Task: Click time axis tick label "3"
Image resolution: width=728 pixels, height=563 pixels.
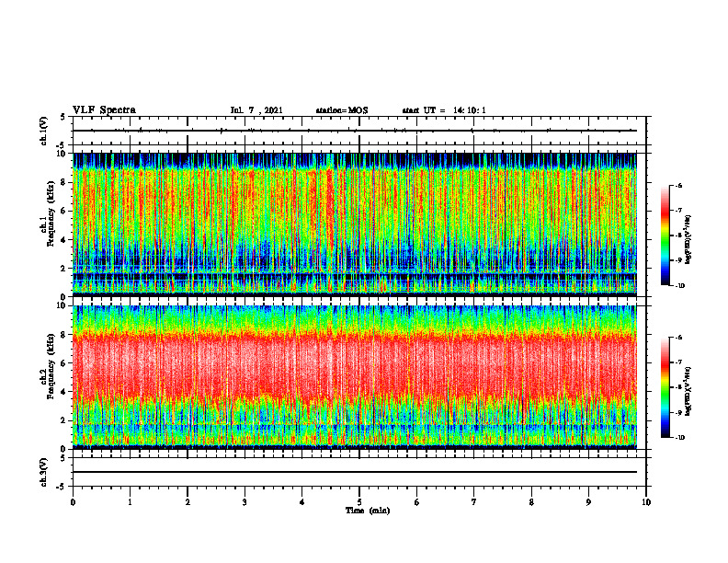Action: (x=245, y=502)
